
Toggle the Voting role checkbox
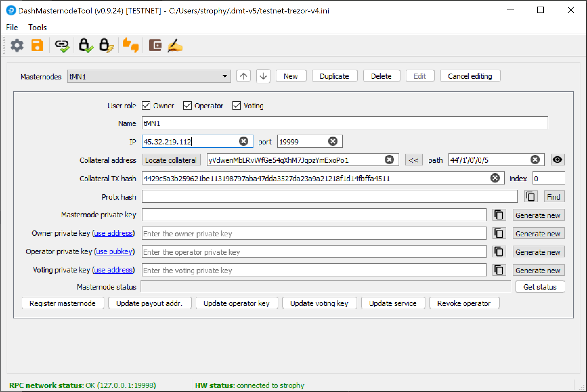pyautogui.click(x=237, y=105)
